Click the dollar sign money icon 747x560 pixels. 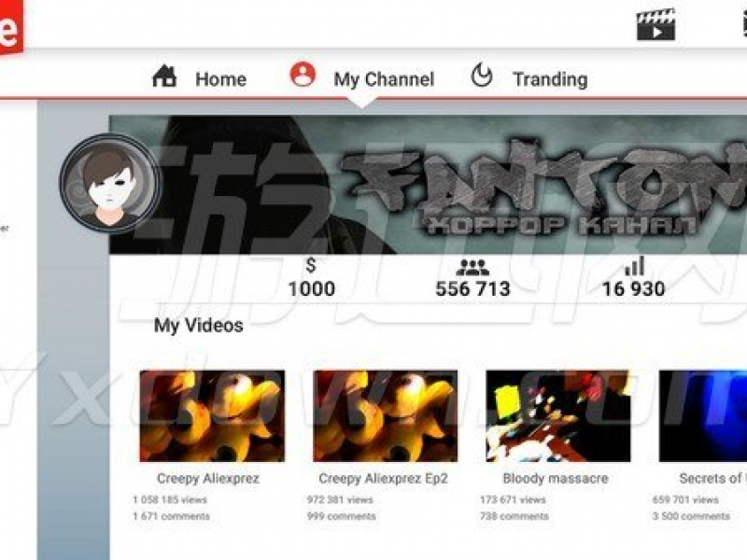[x=311, y=265]
